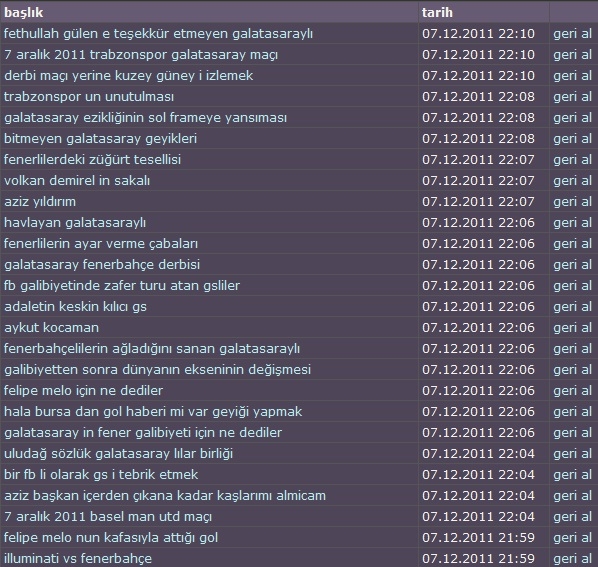Open 'felipe melo için ne dediler' title
Image resolution: width=598 pixels, height=567 pixels.
[84, 391]
